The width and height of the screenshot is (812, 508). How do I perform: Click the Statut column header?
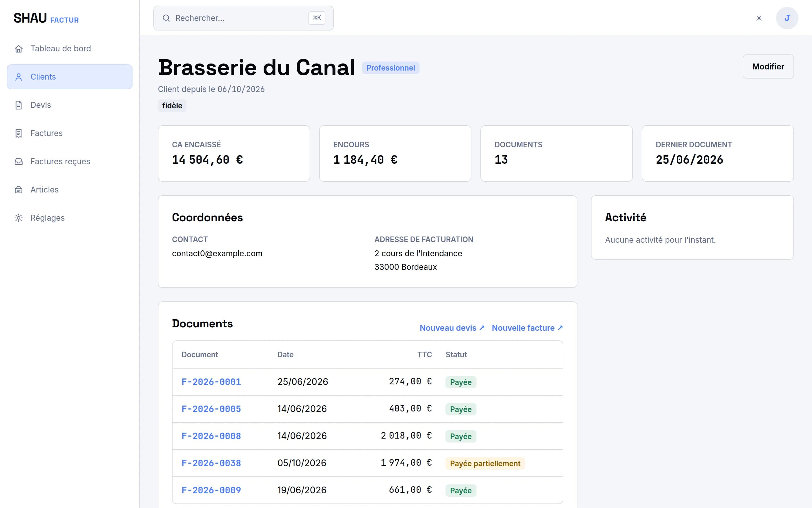456,355
